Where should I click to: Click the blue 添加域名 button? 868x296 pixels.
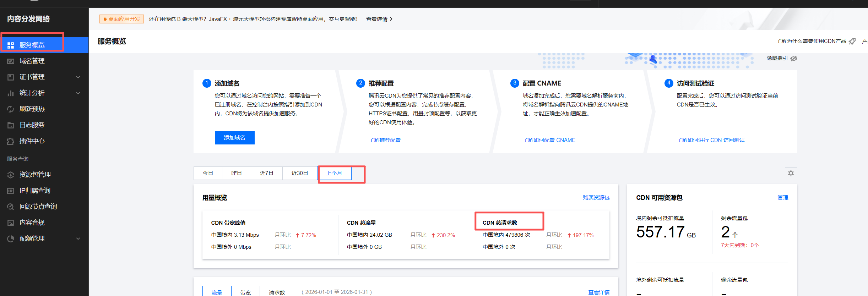(234, 138)
